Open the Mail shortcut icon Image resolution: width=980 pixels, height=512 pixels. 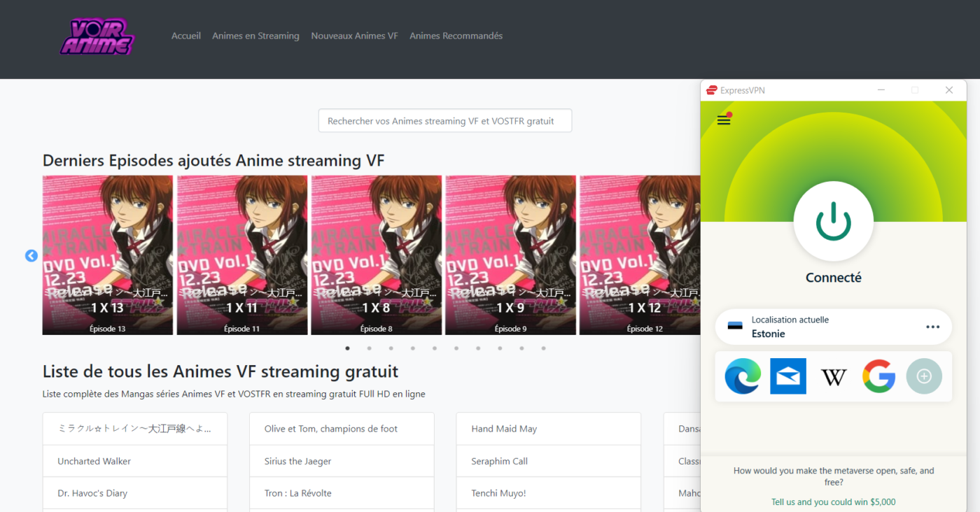[788, 376]
